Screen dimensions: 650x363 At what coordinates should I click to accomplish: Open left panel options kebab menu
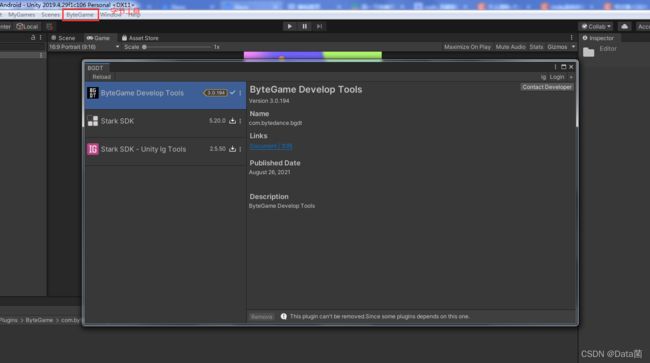pyautogui.click(x=41, y=38)
